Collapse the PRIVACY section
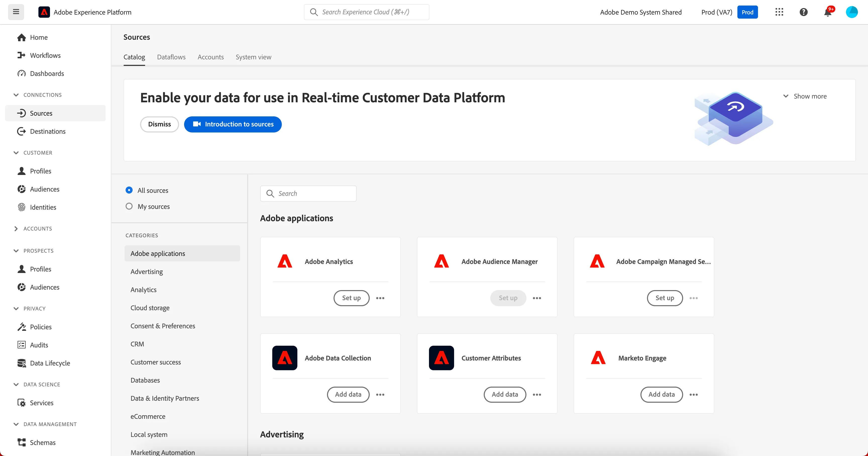 click(x=16, y=309)
